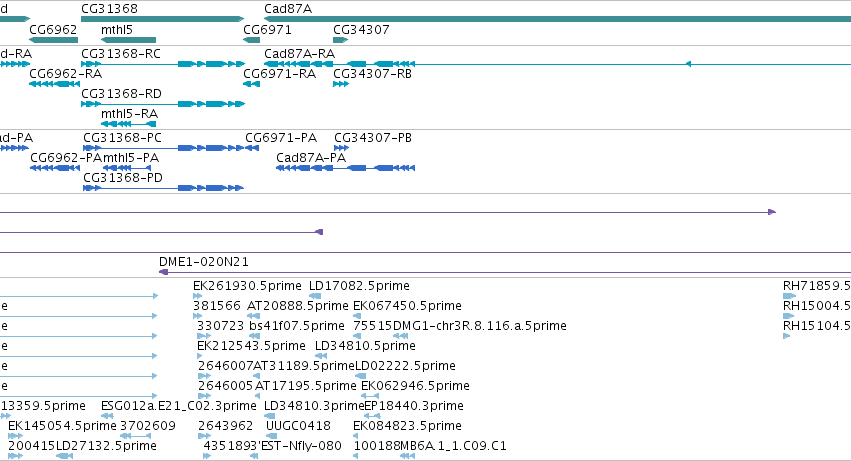Select the UUGC0418 feature glyph

(x=271, y=436)
